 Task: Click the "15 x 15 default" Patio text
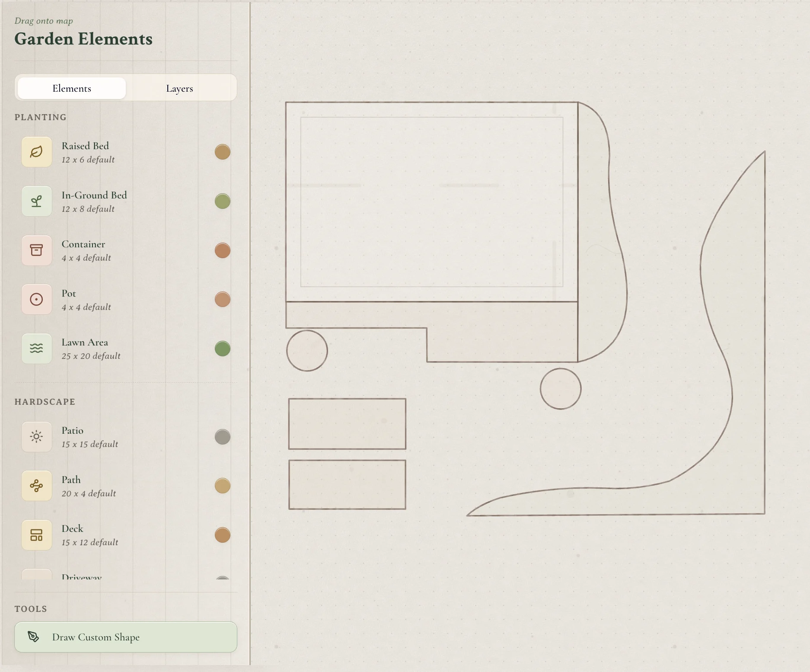[x=89, y=444]
